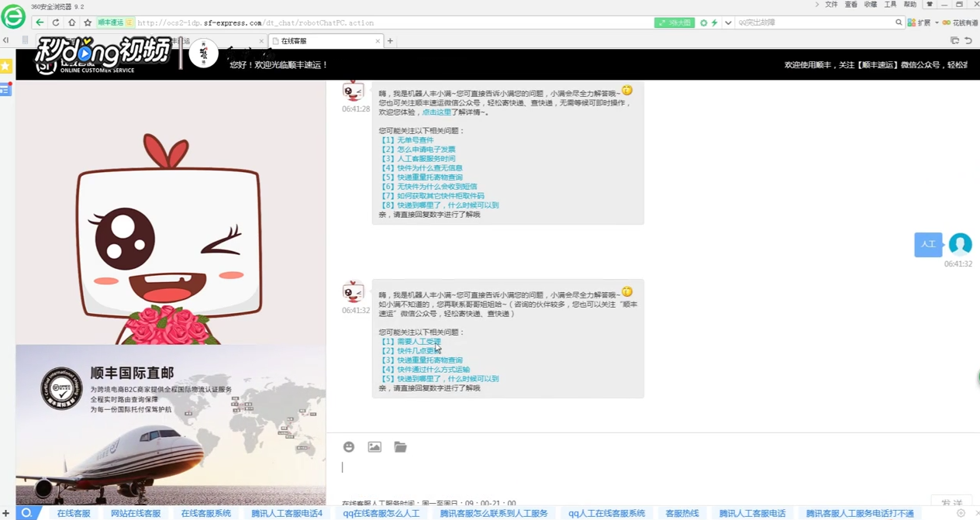Select 【1】需要人工受理
980x520 pixels.
pos(410,342)
